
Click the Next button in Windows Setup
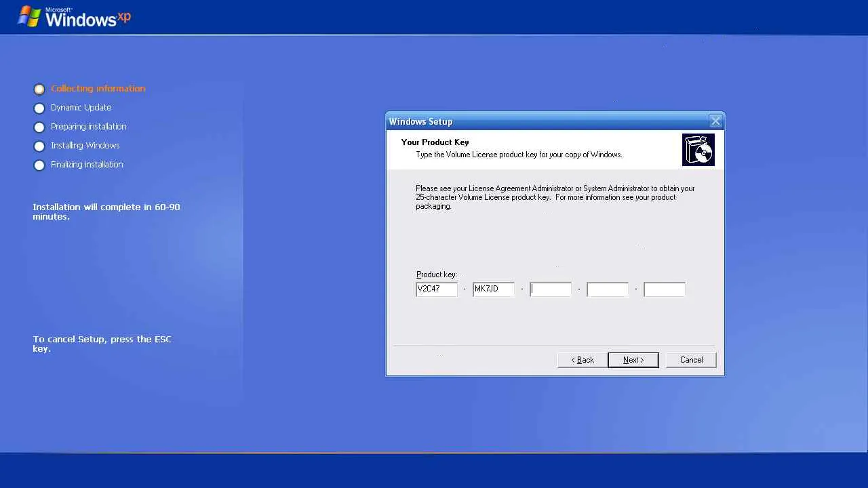click(633, 360)
